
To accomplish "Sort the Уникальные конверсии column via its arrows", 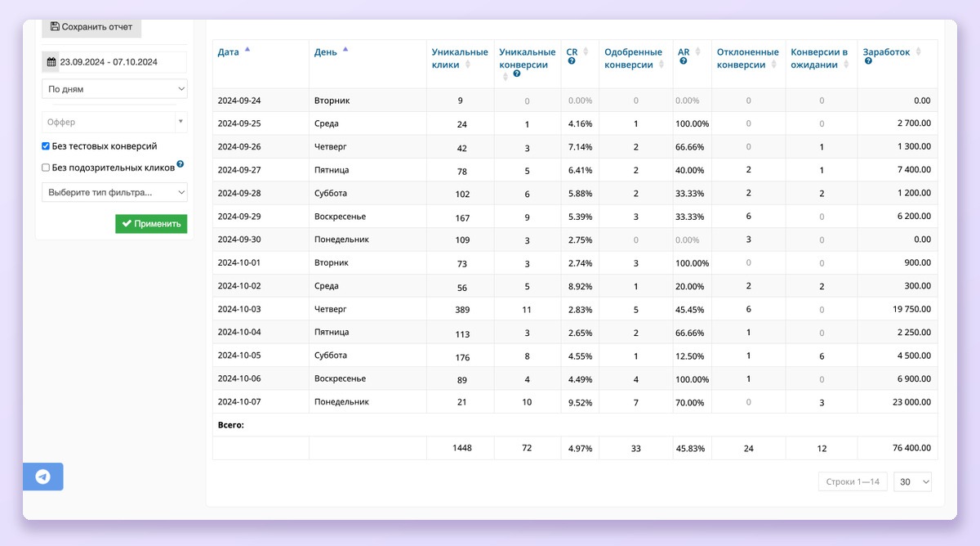I will point(506,76).
